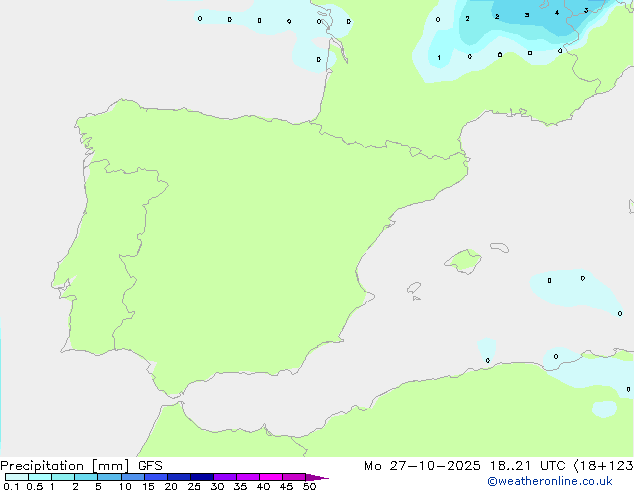634x490 pixels.
Task: Pick the 35–40 mm violet legend swatch
Action: (x=248, y=477)
